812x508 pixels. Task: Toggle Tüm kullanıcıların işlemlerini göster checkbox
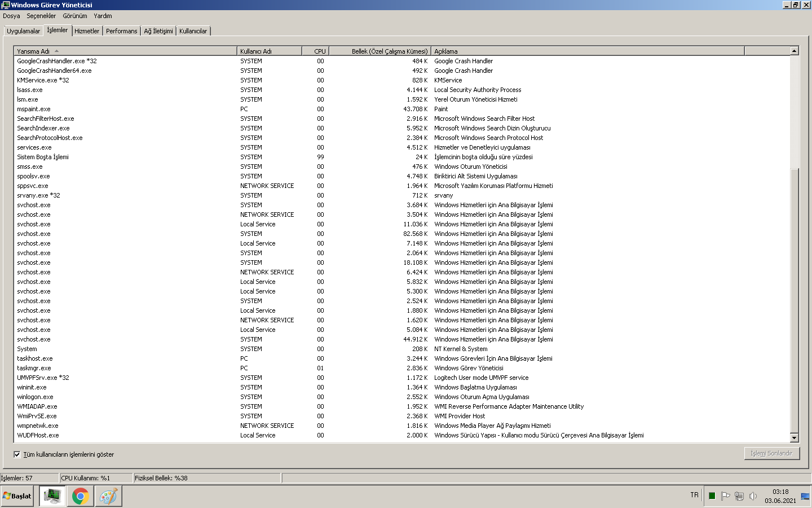pos(17,454)
